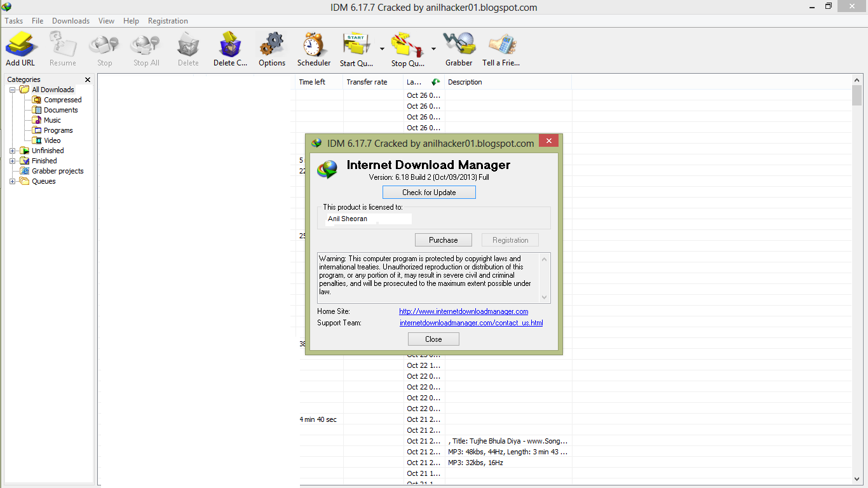Open the internetdownloadmanager.com Home Site link
The image size is (868, 488).
(x=464, y=311)
